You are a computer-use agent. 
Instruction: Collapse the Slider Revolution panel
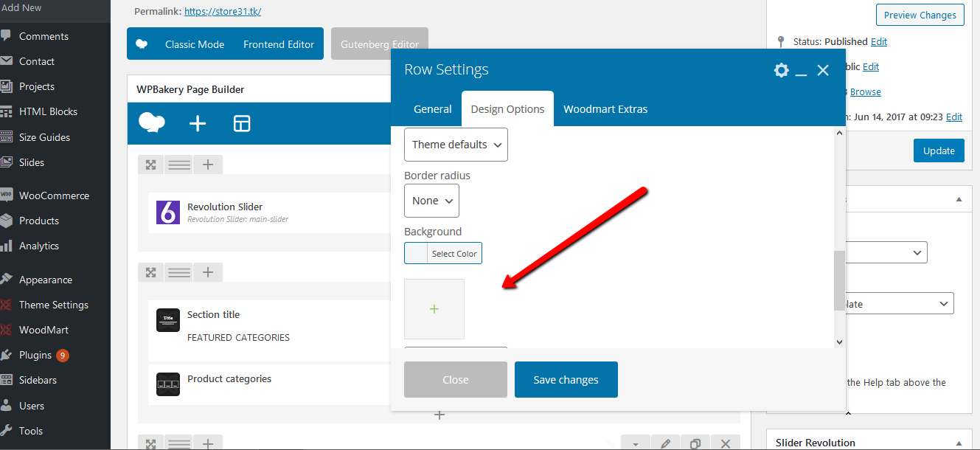click(959, 443)
